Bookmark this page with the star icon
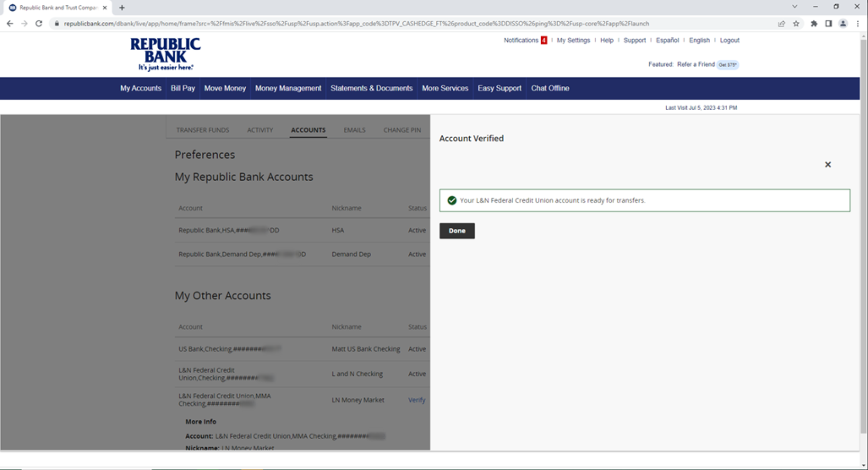The image size is (868, 470). point(796,23)
